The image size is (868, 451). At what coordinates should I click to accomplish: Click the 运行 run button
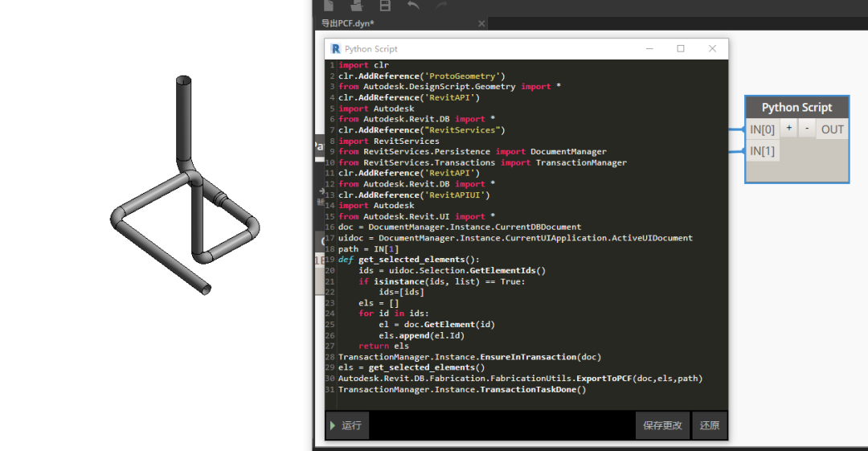click(x=347, y=425)
